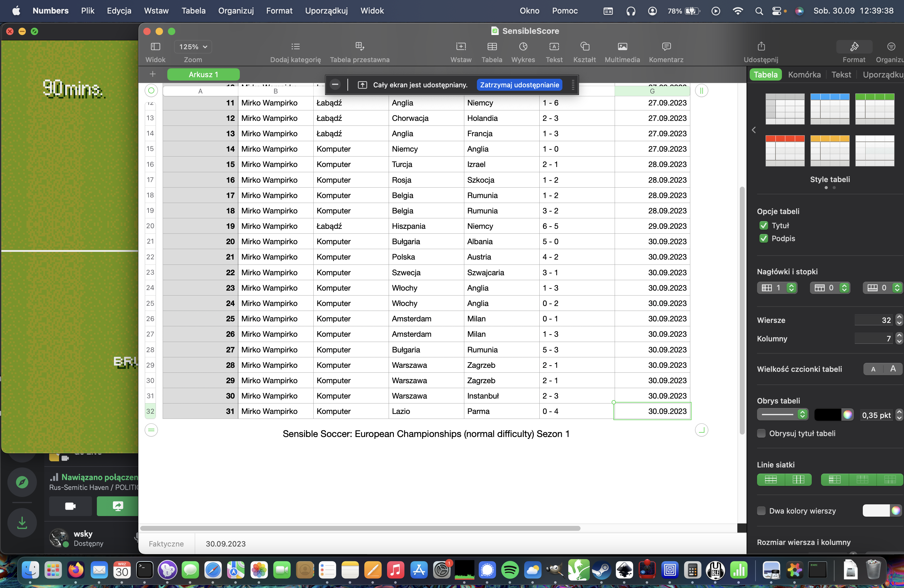Open the Uporządkuj menu in menu bar
The image size is (904, 588).
pos(326,11)
